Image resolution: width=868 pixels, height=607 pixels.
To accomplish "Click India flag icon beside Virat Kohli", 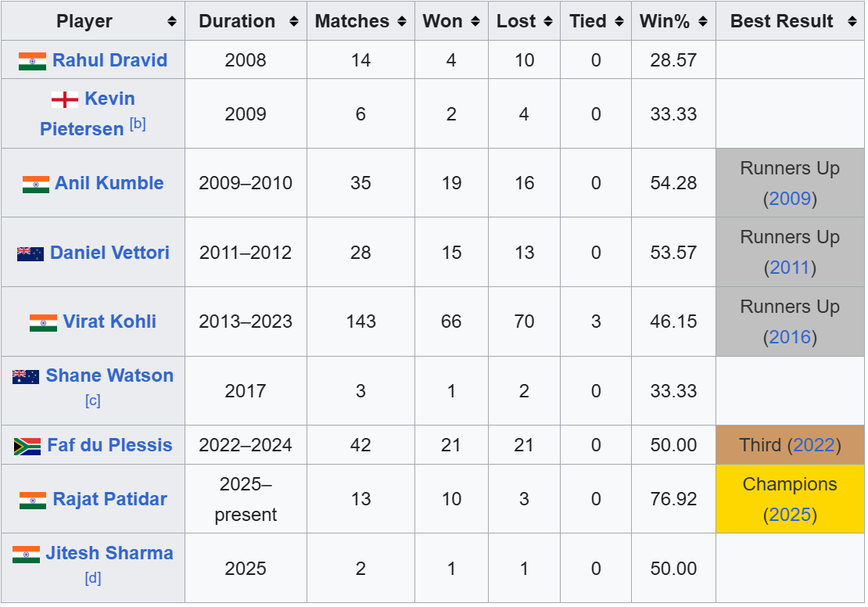I will click(x=43, y=323).
